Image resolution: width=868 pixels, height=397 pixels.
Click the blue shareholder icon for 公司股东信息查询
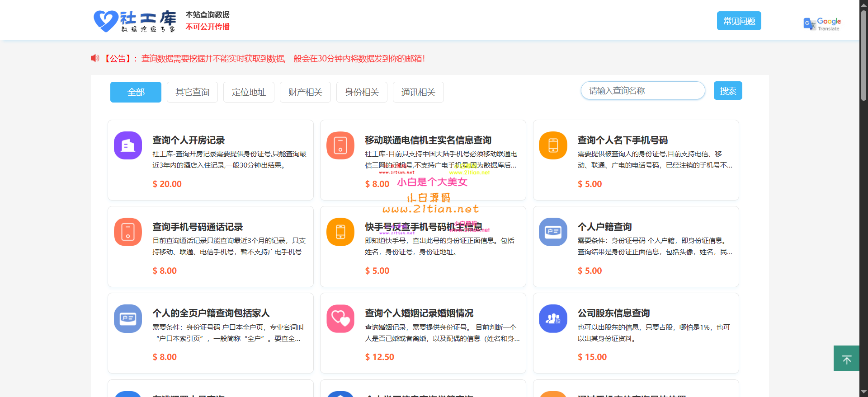553,318
